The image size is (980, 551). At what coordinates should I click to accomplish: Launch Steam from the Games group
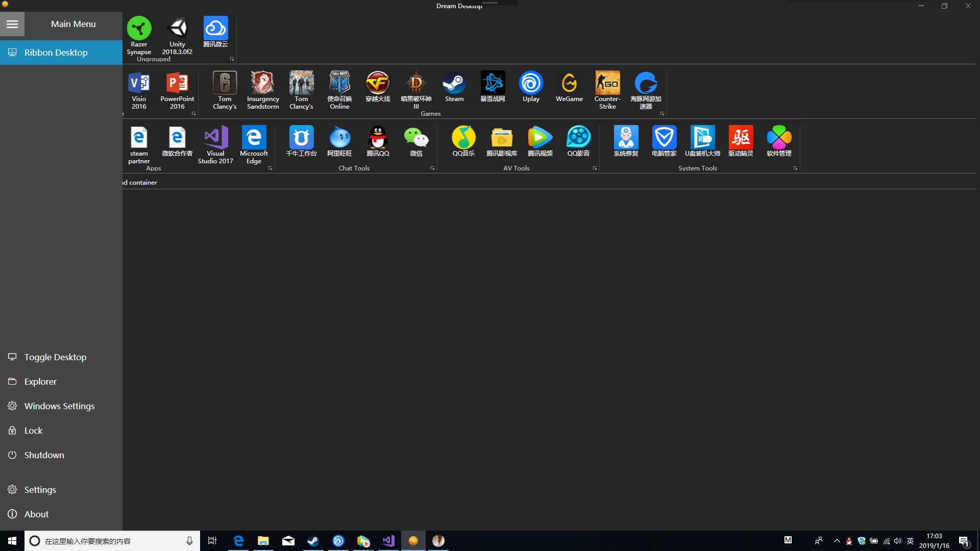[454, 86]
